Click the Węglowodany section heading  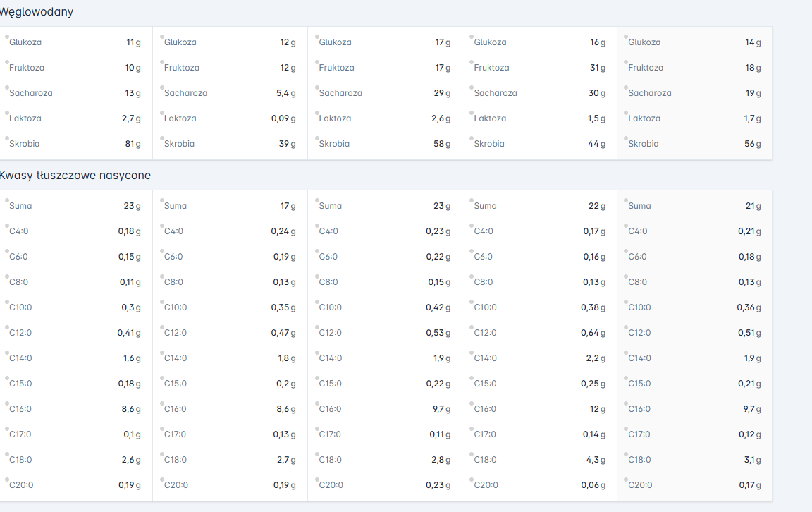(36, 12)
